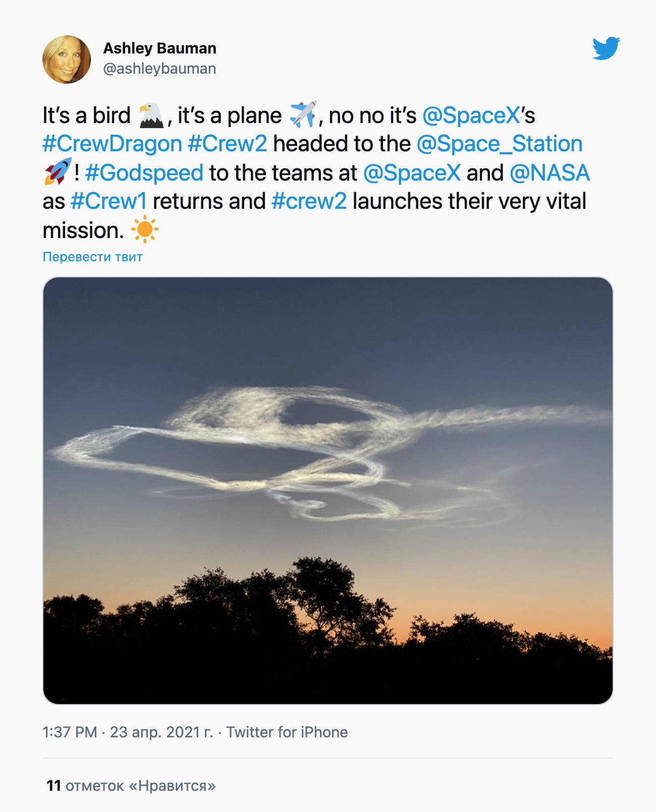Click "Перевести твит" to translate tweet
The height and width of the screenshot is (812, 656).
click(93, 257)
